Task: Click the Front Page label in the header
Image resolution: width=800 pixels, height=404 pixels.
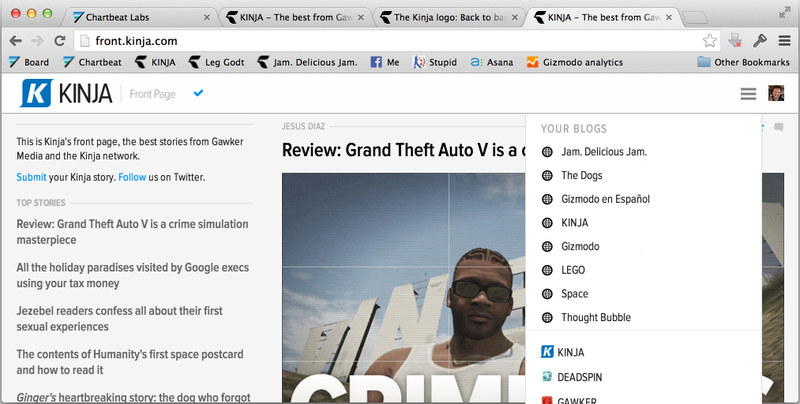Action: point(153,94)
